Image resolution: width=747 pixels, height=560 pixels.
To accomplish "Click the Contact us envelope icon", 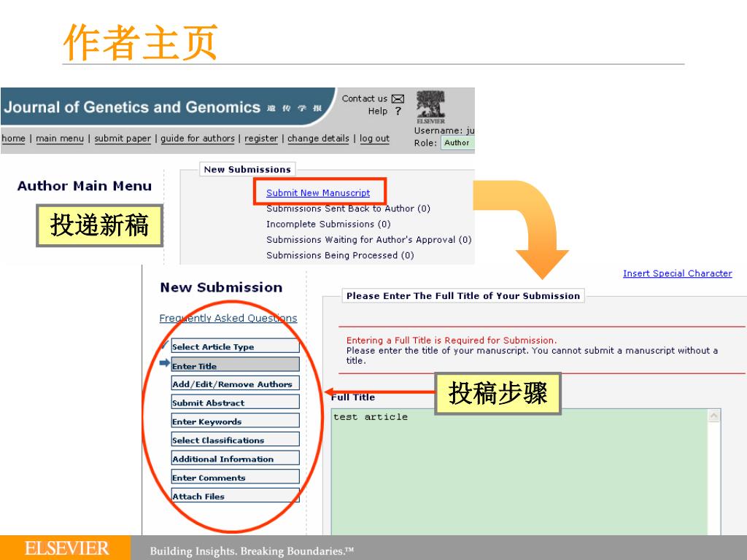I will click(x=398, y=99).
